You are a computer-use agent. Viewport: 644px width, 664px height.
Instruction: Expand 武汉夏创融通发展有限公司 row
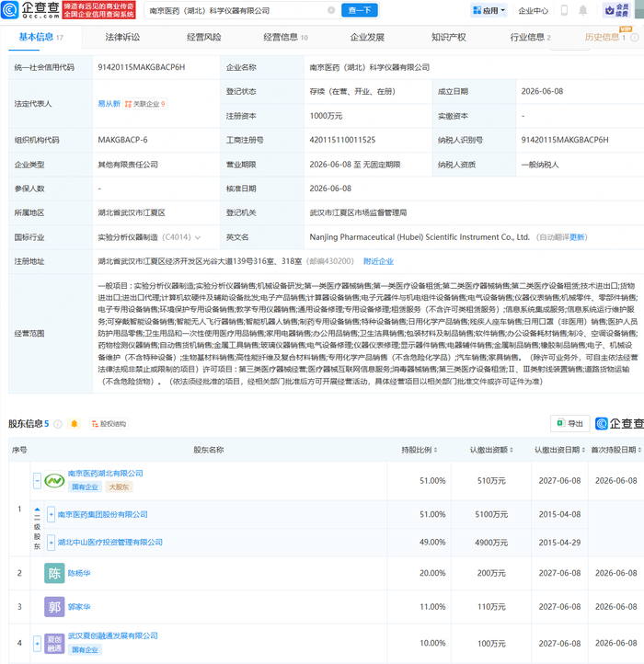38,643
